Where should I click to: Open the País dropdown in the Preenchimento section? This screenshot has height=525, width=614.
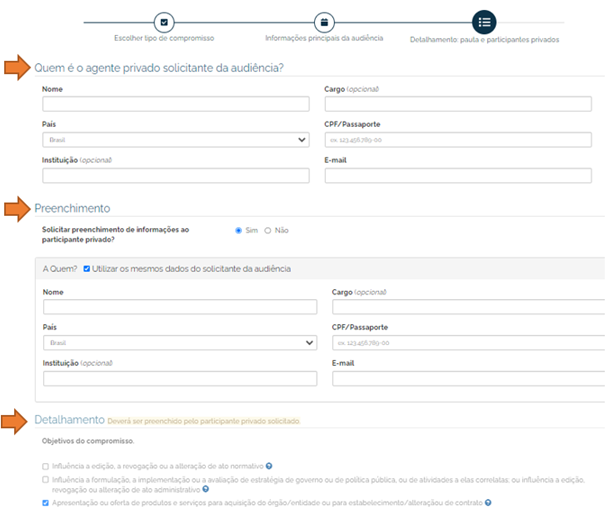pos(180,342)
